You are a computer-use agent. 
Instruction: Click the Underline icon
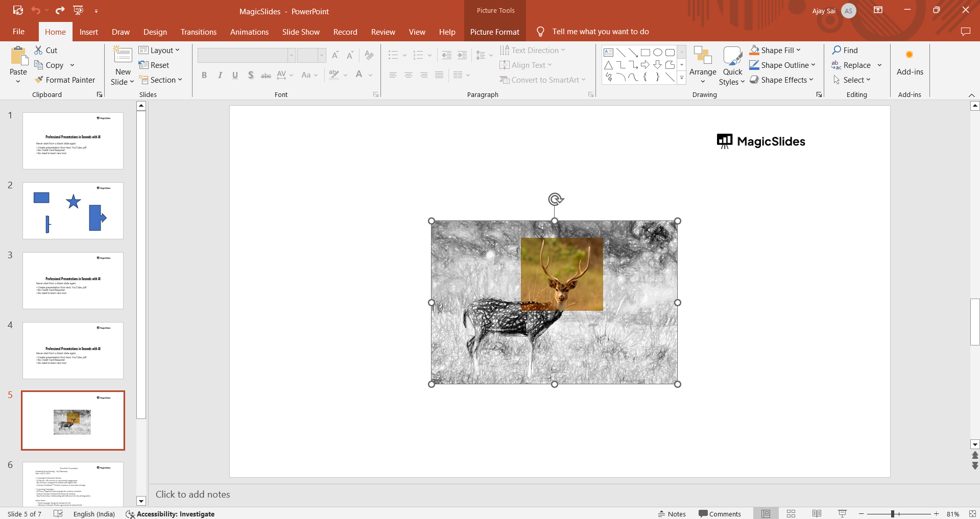pos(235,75)
